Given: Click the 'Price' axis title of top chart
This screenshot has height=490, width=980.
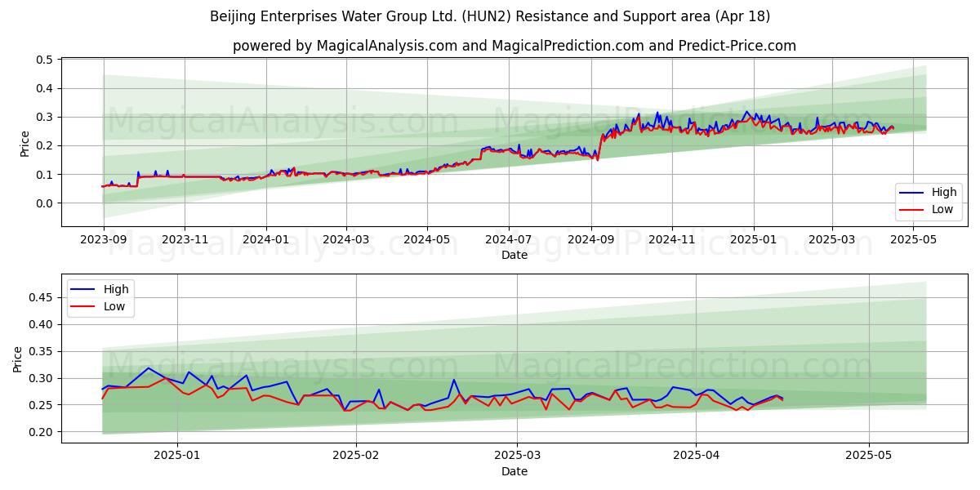Looking at the screenshot, I should pos(24,143).
